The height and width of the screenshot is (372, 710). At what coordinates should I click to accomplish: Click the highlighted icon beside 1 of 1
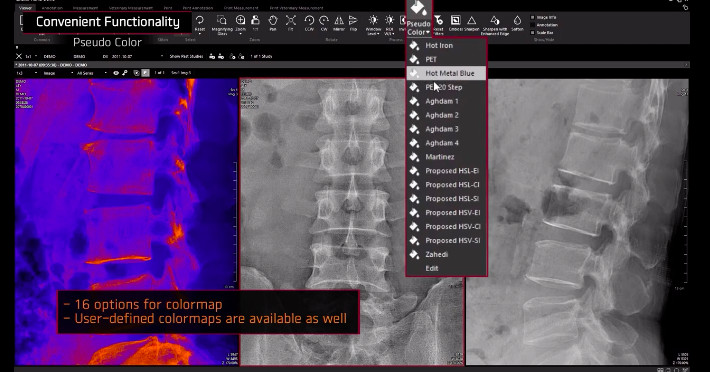coord(145,73)
